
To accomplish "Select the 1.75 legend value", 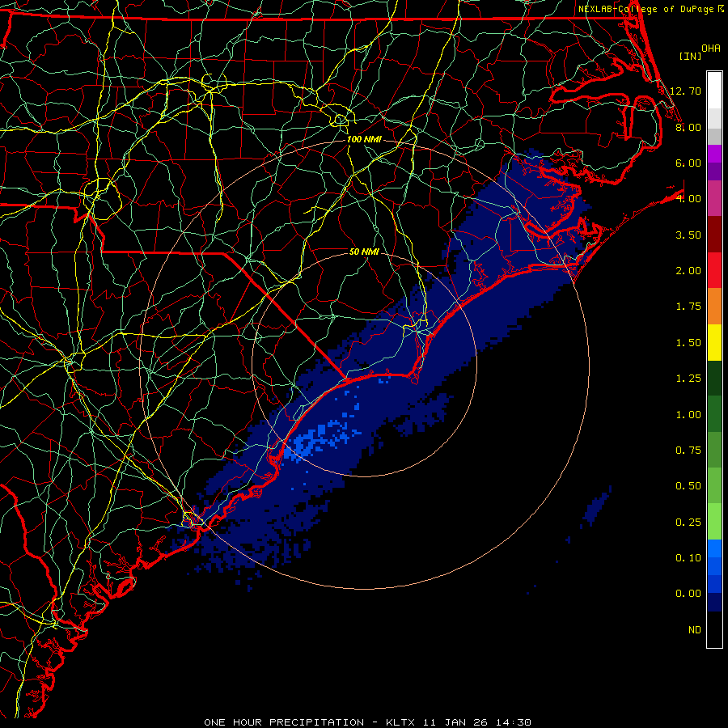I will point(688,307).
